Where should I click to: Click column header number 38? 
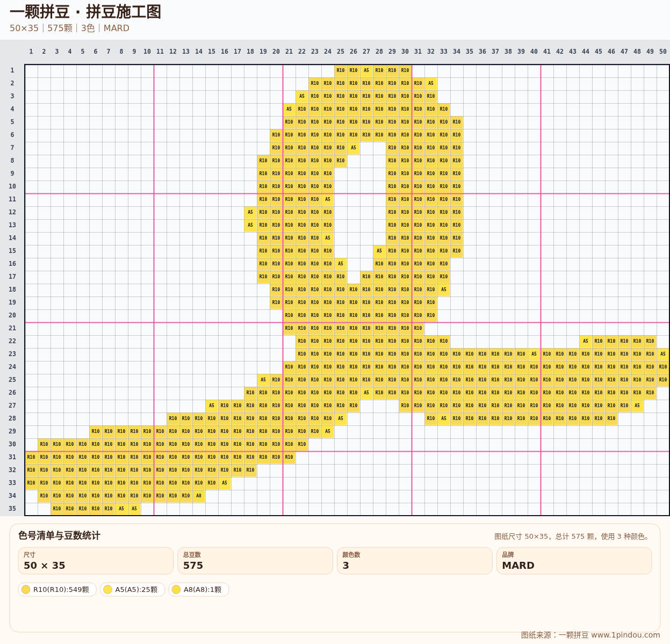(508, 52)
